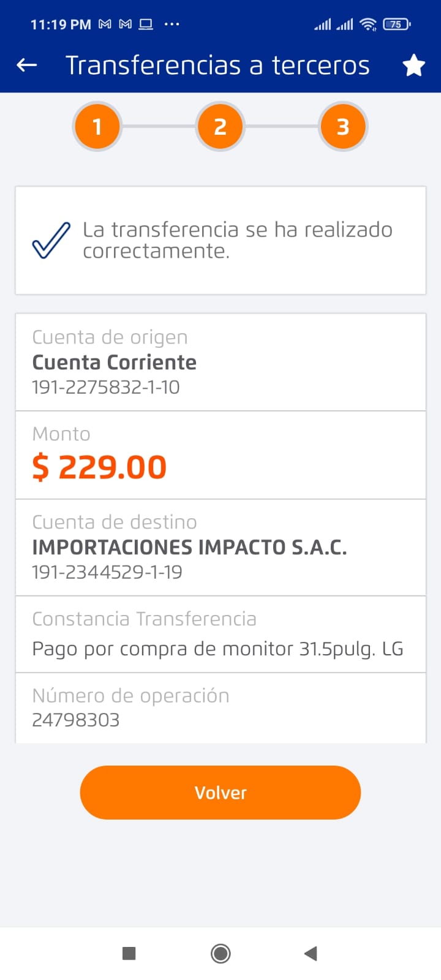Tap the Gmail notification icon
Viewport: 441px width, 980px height.
coord(105,24)
